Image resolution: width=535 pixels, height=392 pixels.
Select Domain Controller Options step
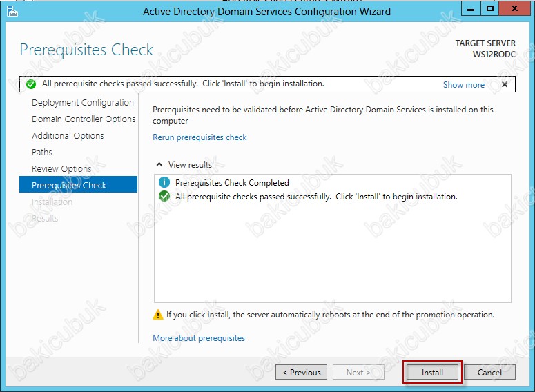tap(84, 119)
